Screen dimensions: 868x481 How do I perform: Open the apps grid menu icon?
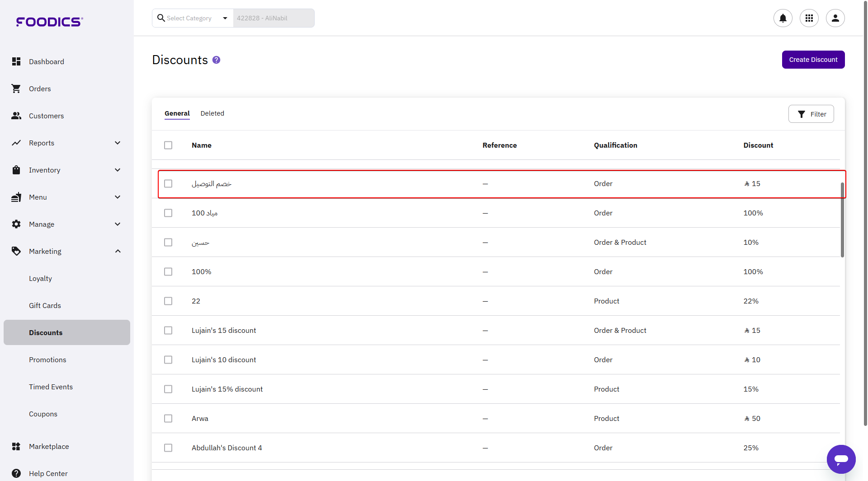[809, 18]
